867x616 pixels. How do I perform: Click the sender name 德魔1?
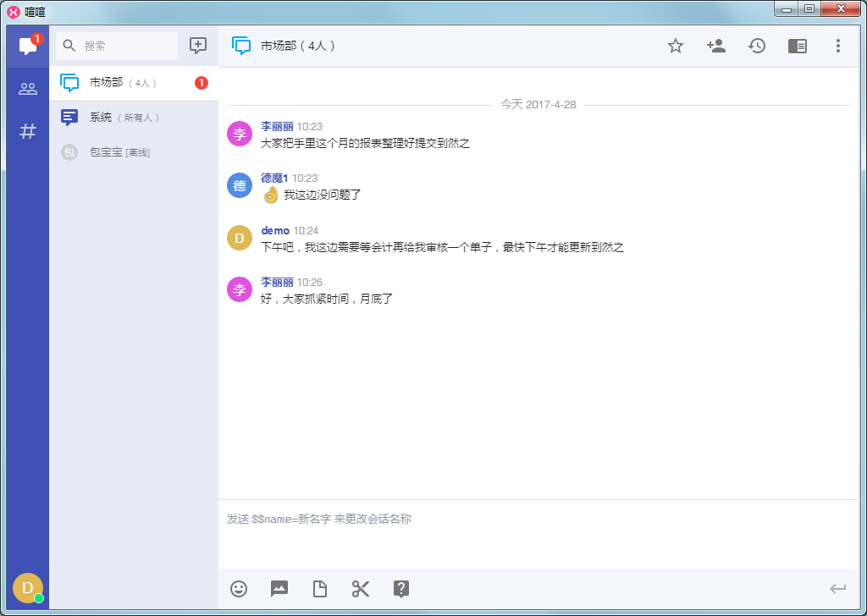[x=274, y=178]
